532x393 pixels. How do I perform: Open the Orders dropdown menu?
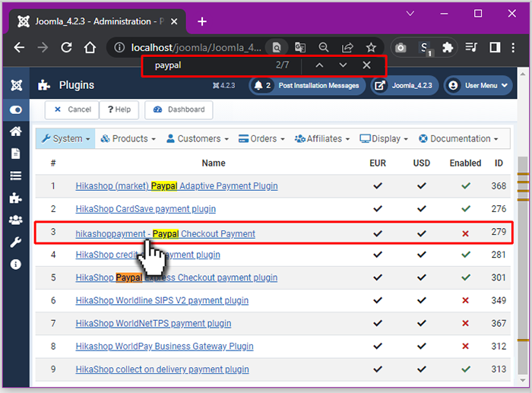(x=261, y=139)
